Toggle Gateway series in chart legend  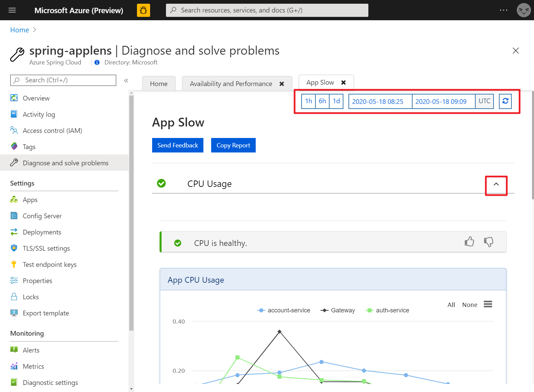point(338,310)
